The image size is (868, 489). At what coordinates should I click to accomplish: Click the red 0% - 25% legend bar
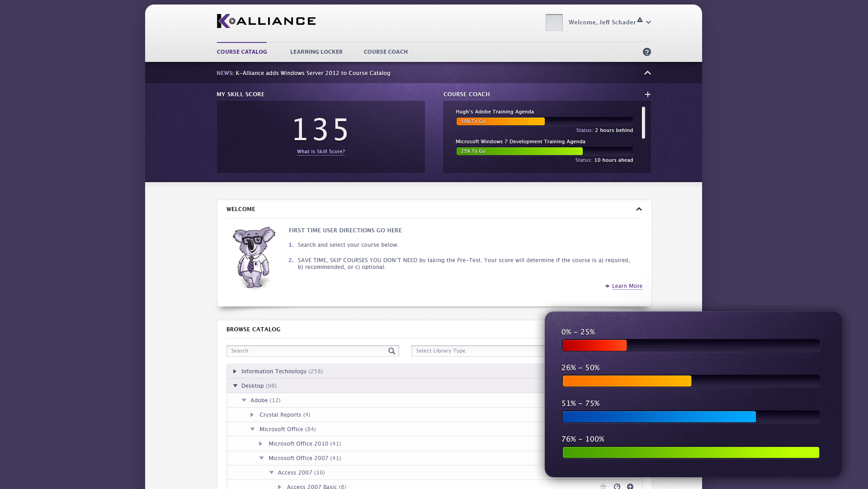point(594,346)
